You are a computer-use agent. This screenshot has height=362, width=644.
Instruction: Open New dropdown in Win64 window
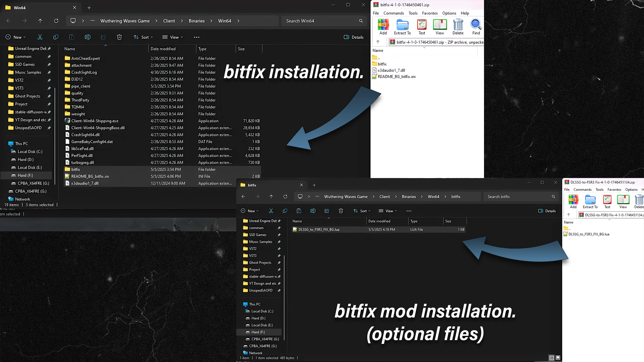[16, 37]
